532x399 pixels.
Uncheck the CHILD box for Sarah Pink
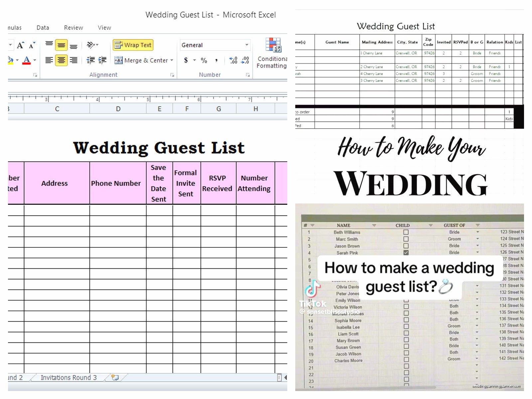406,253
